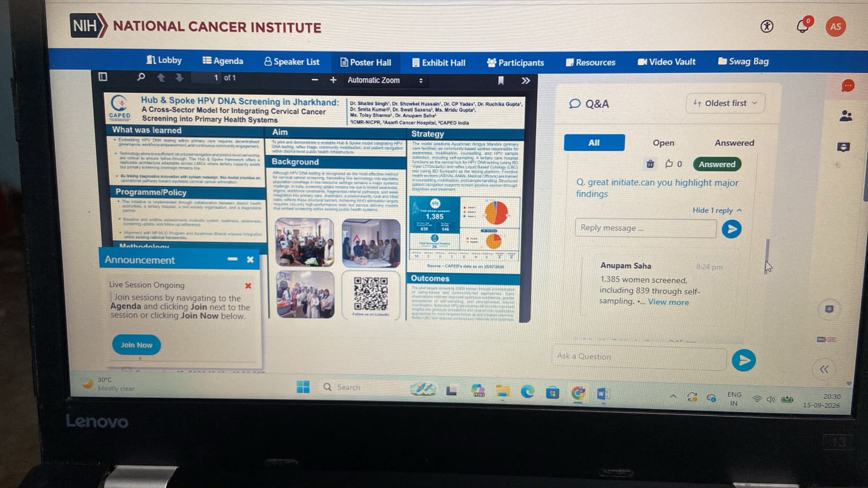The height and width of the screenshot is (488, 868).
Task: Open View more link in reply
Action: coord(668,302)
